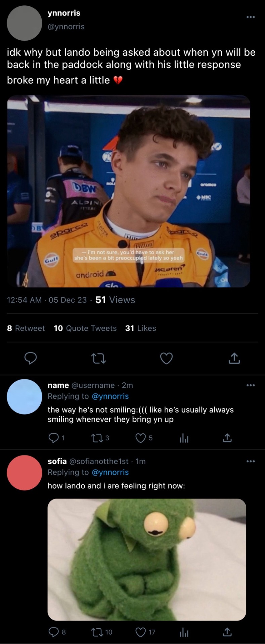Reply to sofia's tweet
The width and height of the screenshot is (265, 644).
point(53,632)
